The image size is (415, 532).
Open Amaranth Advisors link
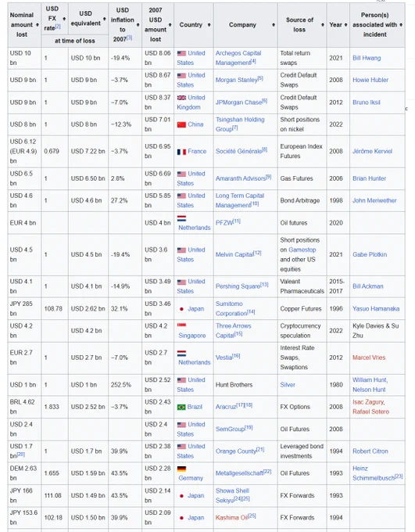tap(241, 178)
